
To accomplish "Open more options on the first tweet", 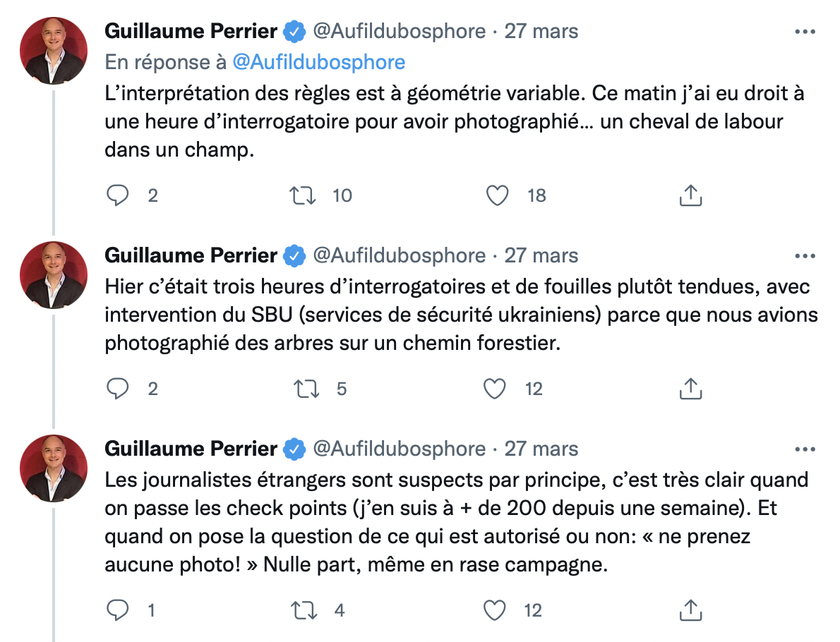I will coord(805,32).
